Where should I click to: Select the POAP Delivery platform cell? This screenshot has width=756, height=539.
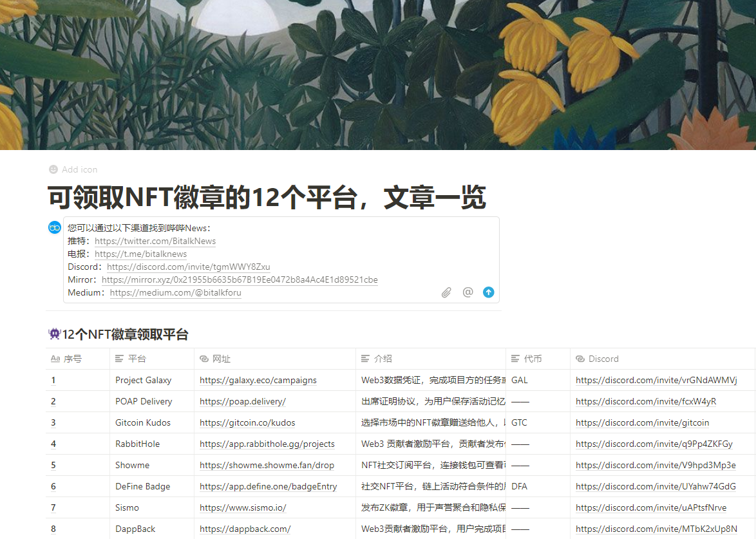[152, 401]
